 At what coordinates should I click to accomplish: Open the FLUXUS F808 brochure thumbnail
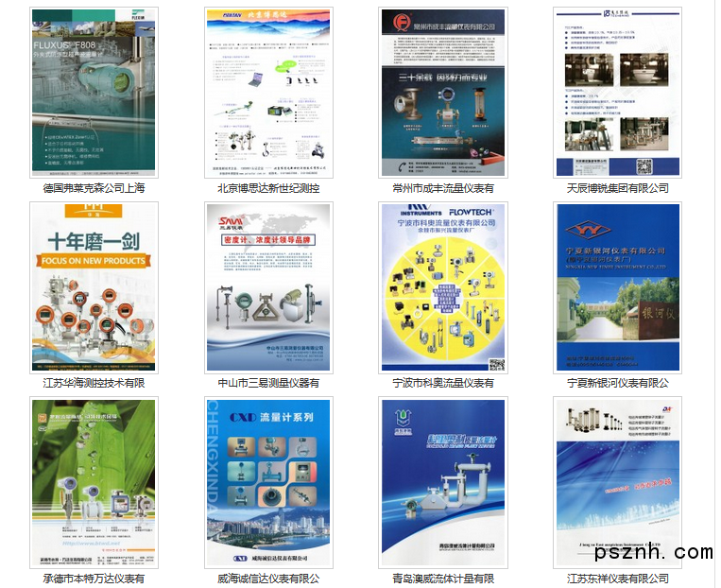tap(94, 93)
